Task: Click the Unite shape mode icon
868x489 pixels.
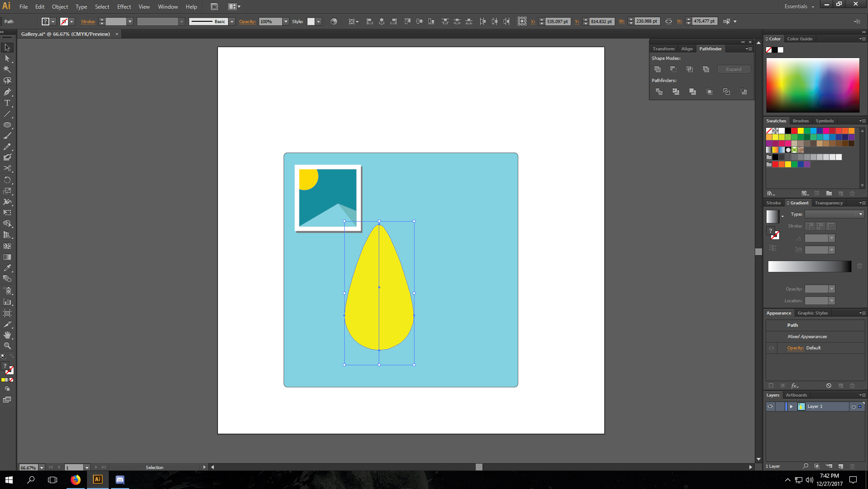Action: click(x=657, y=69)
